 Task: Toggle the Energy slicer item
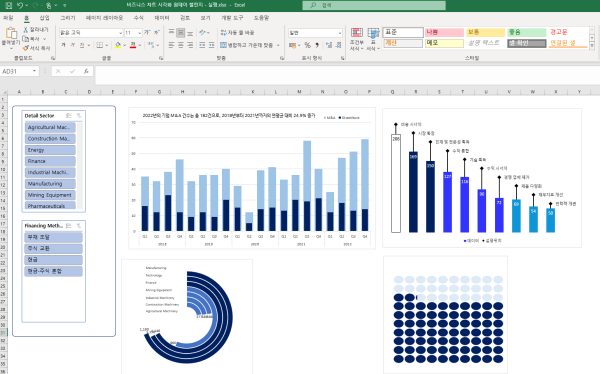point(50,150)
